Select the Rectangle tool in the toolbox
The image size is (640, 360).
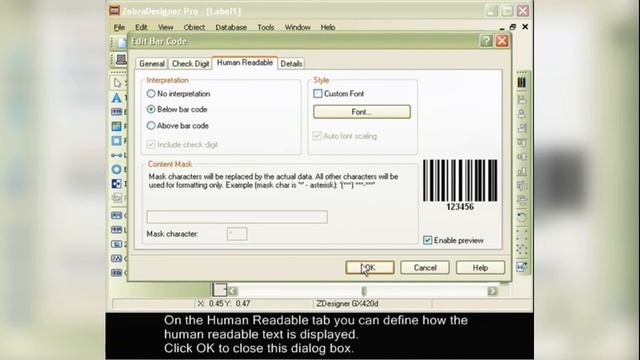(x=117, y=141)
